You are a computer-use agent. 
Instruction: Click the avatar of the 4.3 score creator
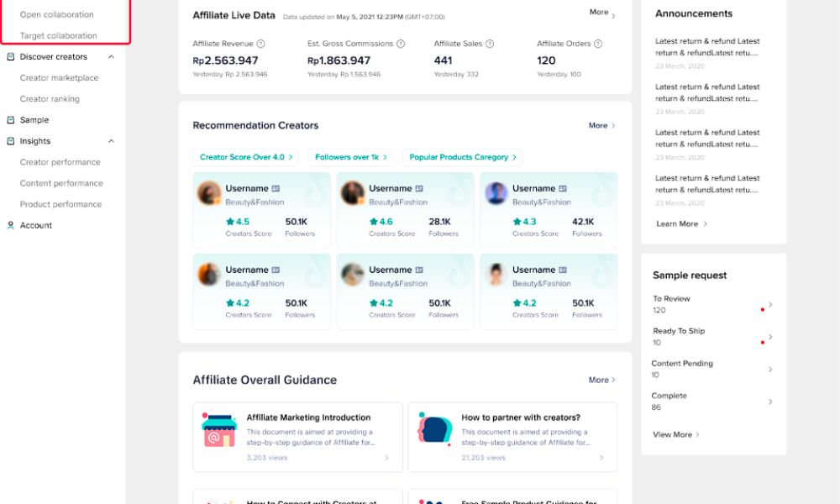pyautogui.click(x=496, y=193)
